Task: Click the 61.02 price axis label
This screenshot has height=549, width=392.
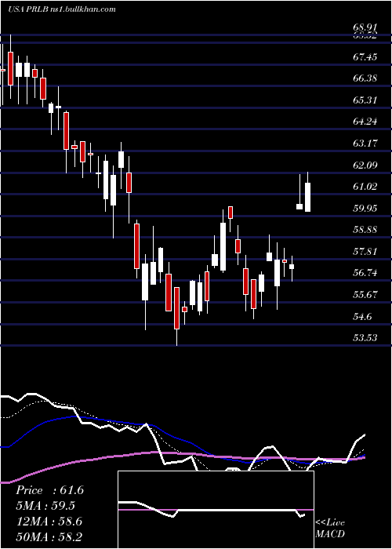Action: click(366, 187)
